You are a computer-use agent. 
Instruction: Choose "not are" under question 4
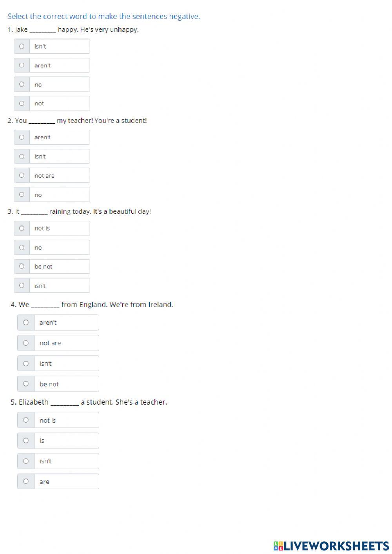[26, 343]
